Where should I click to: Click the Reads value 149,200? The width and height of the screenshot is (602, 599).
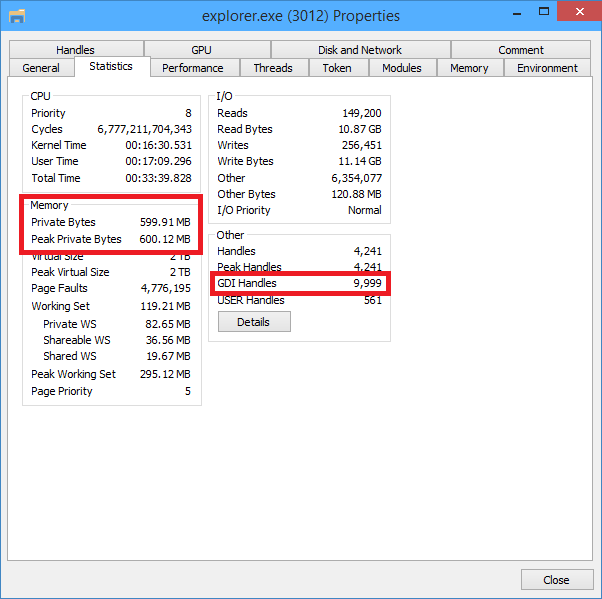(x=362, y=113)
